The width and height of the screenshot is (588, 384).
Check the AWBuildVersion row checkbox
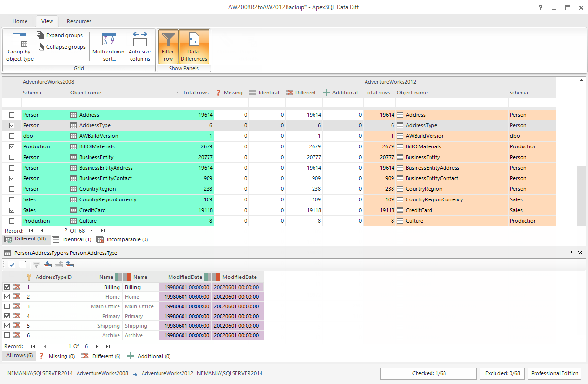12,136
